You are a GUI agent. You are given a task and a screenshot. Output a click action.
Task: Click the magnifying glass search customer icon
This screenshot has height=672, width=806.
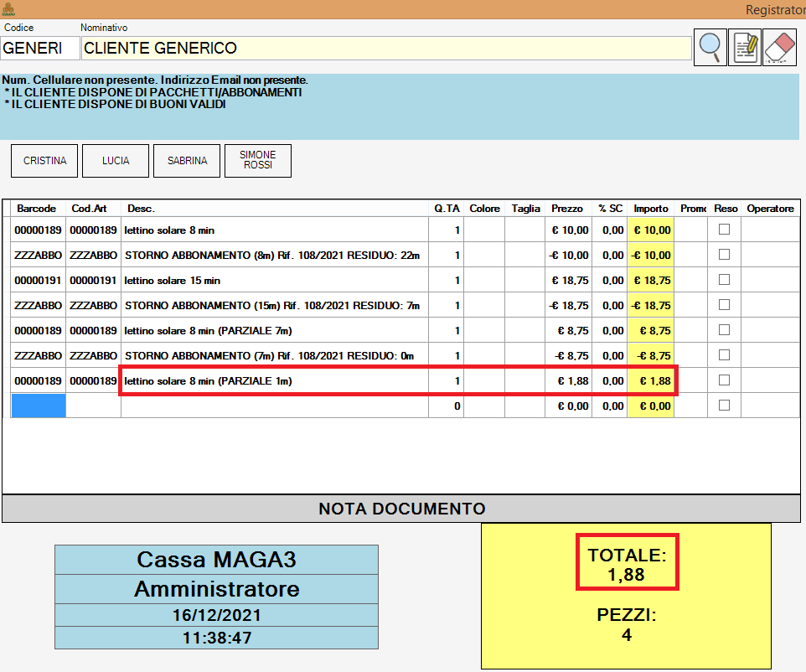click(x=710, y=48)
